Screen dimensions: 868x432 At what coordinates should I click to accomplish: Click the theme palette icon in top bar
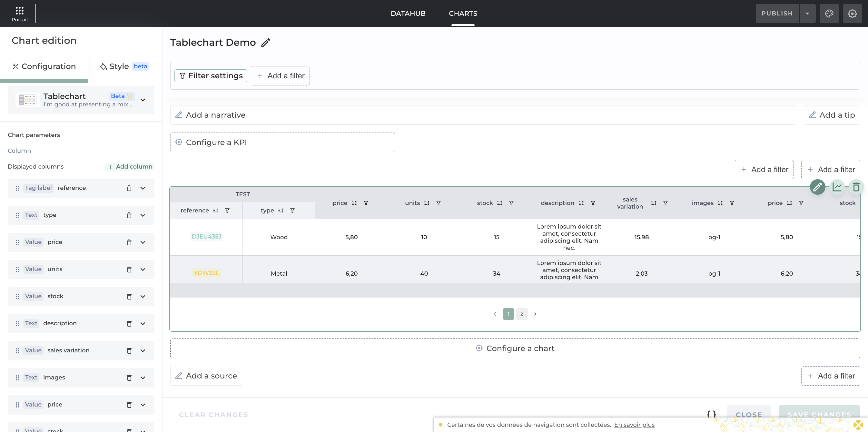point(829,14)
